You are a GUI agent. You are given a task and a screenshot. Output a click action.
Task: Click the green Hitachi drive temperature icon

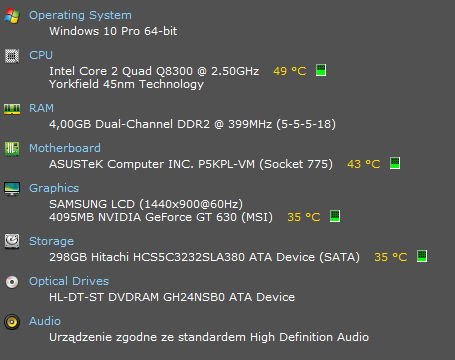coord(422,256)
